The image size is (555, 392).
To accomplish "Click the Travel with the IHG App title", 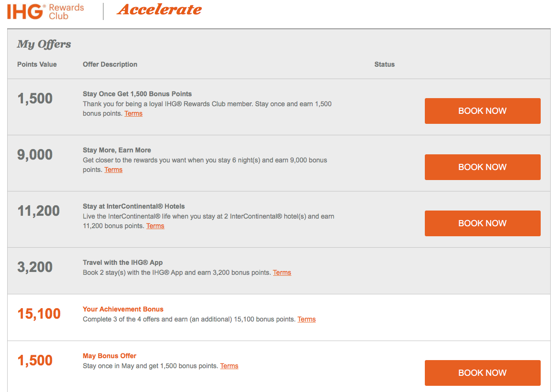I will click(123, 262).
